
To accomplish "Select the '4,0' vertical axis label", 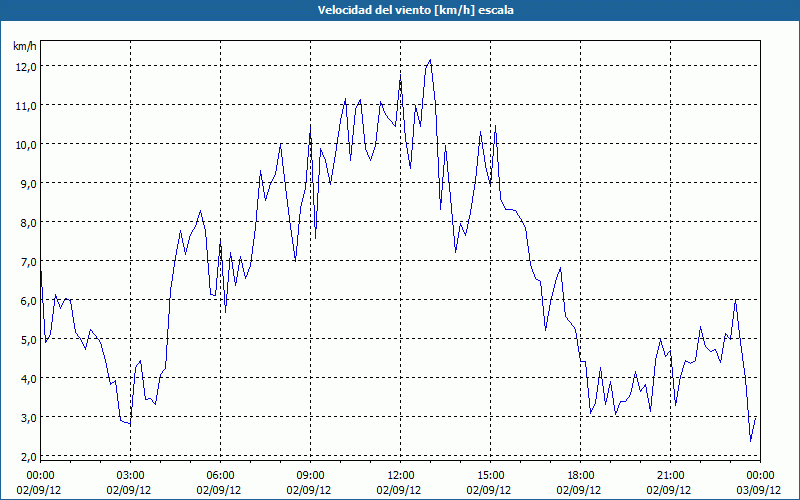I will [29, 379].
